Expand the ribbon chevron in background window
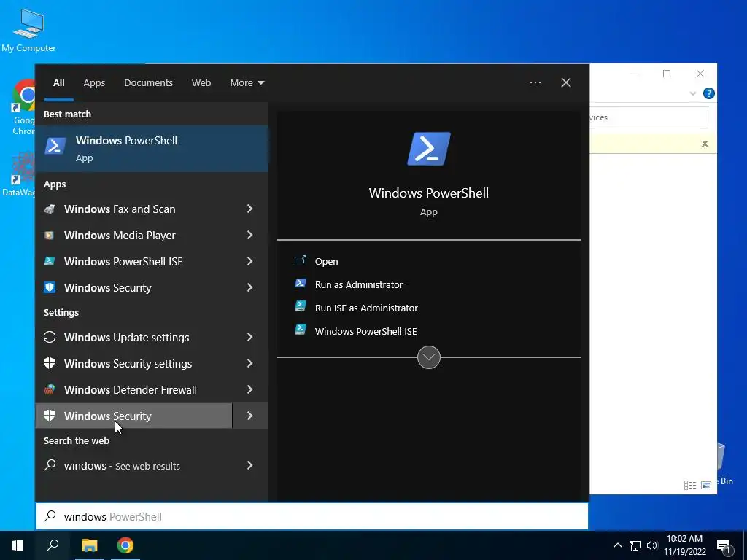 coord(693,94)
